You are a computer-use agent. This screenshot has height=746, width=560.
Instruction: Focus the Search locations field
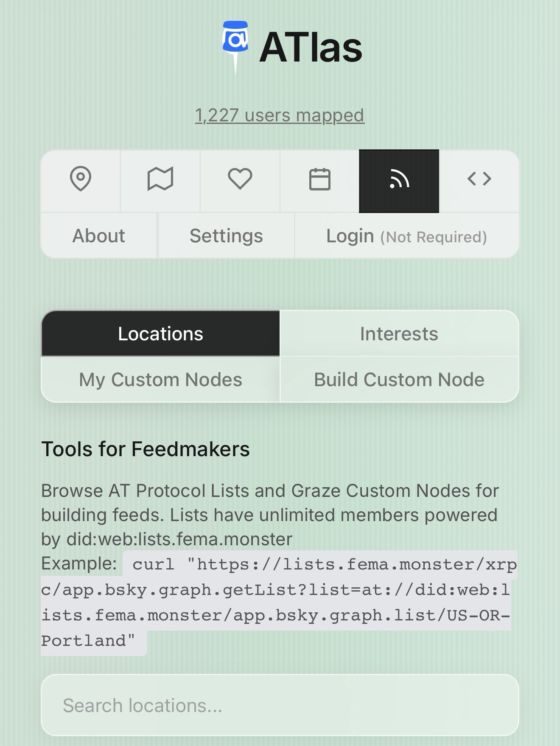coord(280,705)
